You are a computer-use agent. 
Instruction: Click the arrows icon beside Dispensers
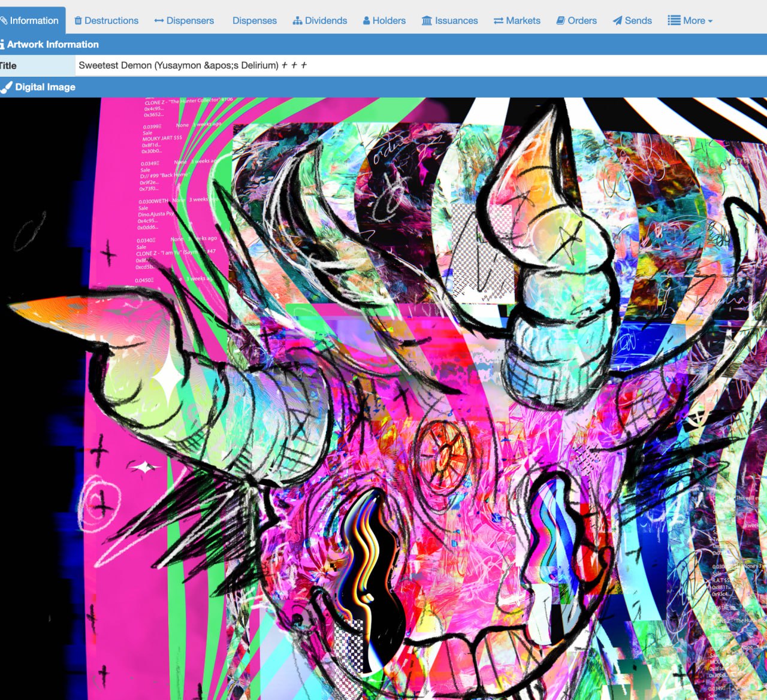pyautogui.click(x=159, y=20)
